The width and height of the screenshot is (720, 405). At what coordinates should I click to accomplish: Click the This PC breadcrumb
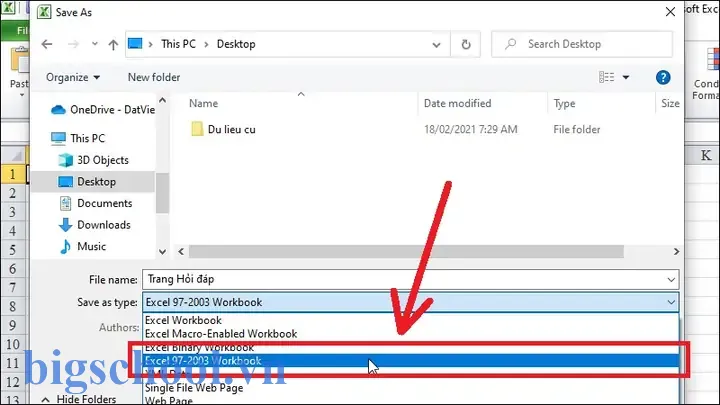coord(178,44)
